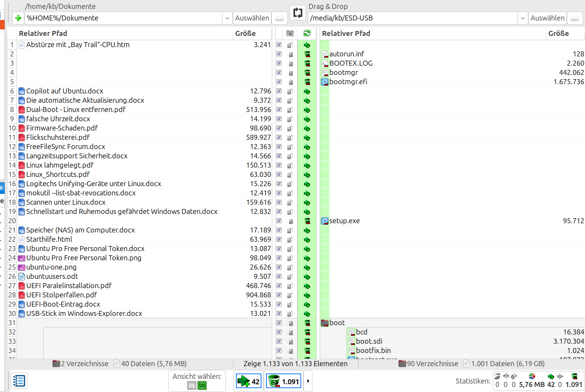This screenshot has width=585, height=392.
Task: Click left folder path input %HOME%/Dokumente
Action: coord(124,18)
